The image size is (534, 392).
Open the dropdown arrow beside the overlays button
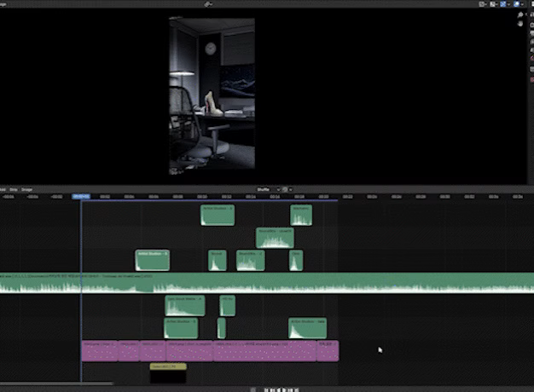(522, 4)
